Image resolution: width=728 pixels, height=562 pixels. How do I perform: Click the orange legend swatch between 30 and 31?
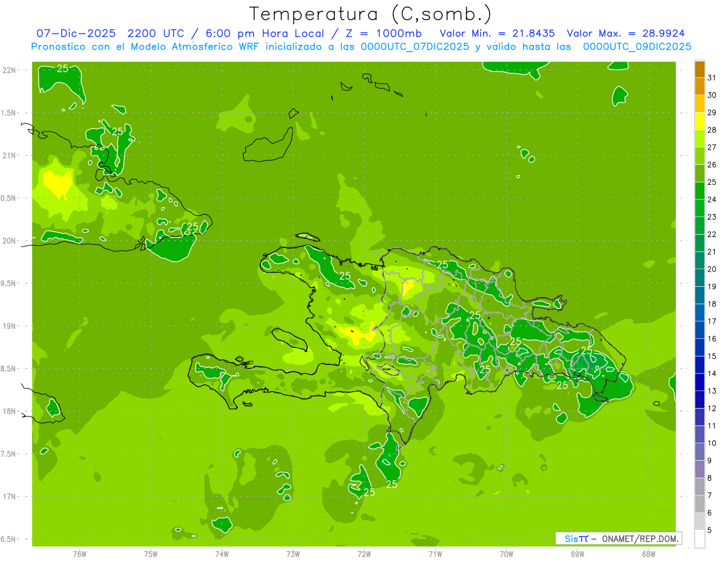click(x=699, y=87)
